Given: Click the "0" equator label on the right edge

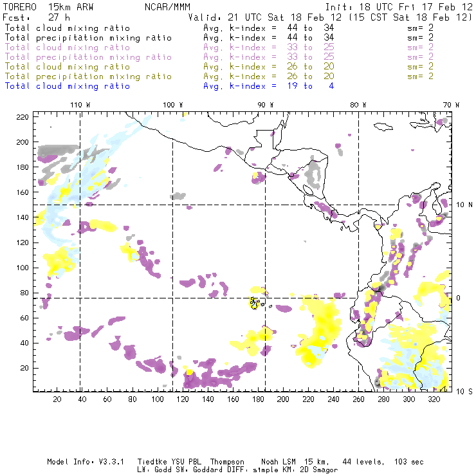Looking at the screenshot, I should point(458,298).
